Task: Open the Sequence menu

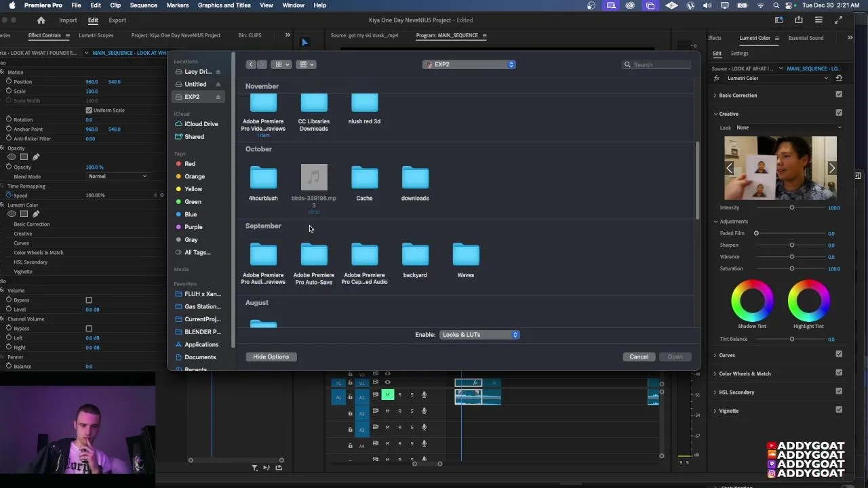Action: 143,5
